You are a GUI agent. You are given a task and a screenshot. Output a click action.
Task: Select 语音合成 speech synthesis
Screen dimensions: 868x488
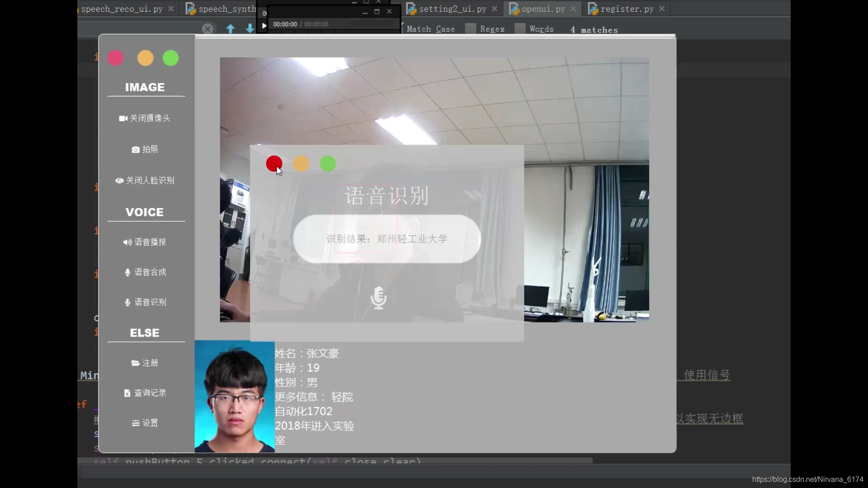click(x=145, y=272)
